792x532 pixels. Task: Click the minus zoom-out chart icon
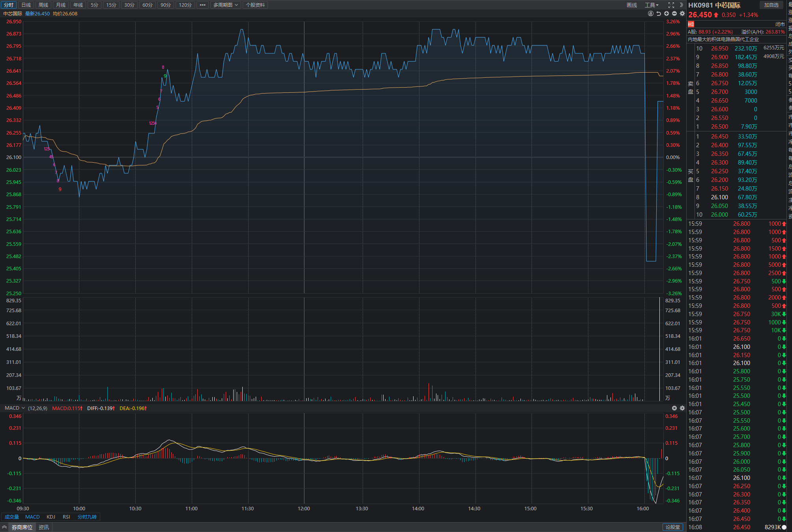pos(674,13)
